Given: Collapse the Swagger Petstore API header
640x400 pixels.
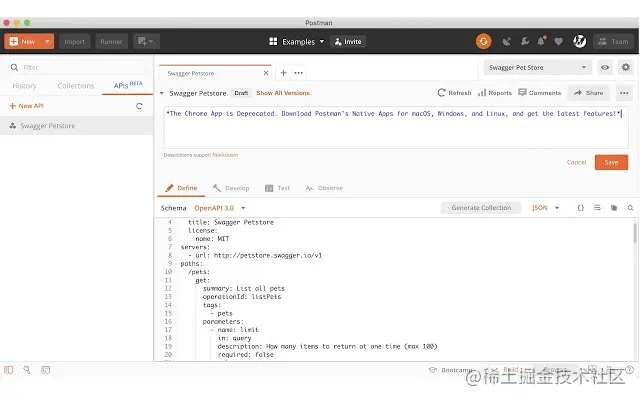Looking at the screenshot, I should pyautogui.click(x=162, y=93).
